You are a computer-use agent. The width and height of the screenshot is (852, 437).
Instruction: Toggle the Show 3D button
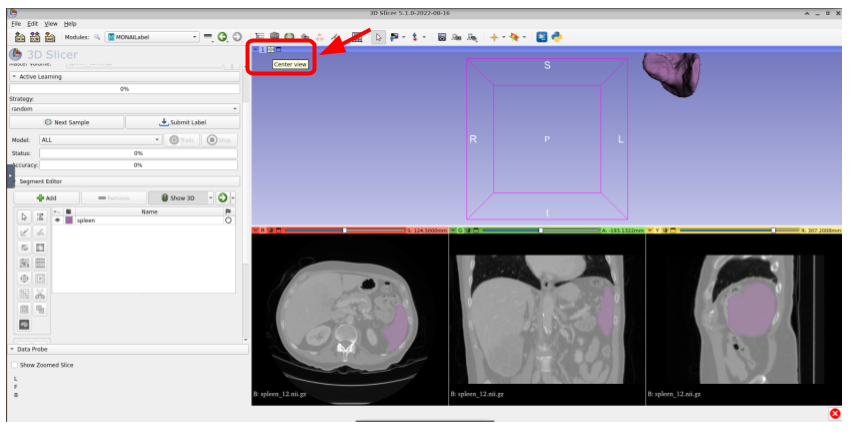click(177, 198)
